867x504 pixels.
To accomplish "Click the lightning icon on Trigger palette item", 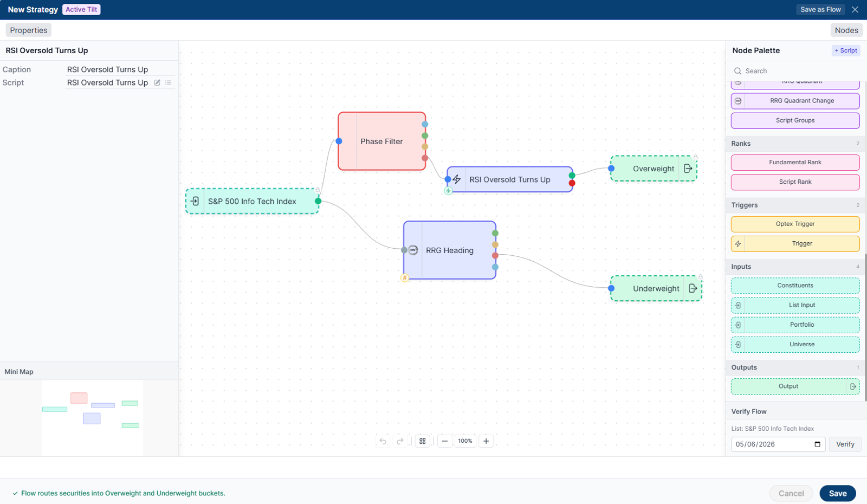I will (x=738, y=244).
